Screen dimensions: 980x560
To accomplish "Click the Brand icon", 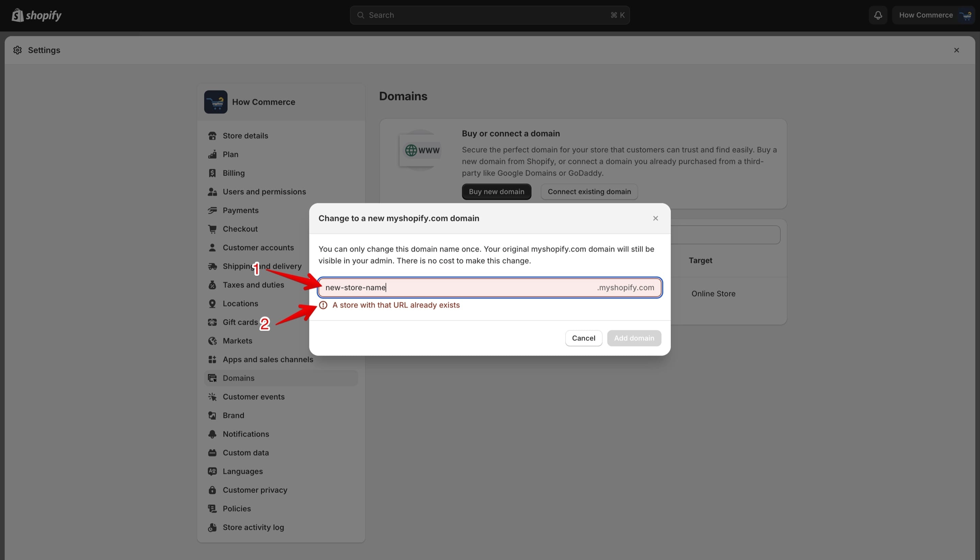I will (x=212, y=415).
